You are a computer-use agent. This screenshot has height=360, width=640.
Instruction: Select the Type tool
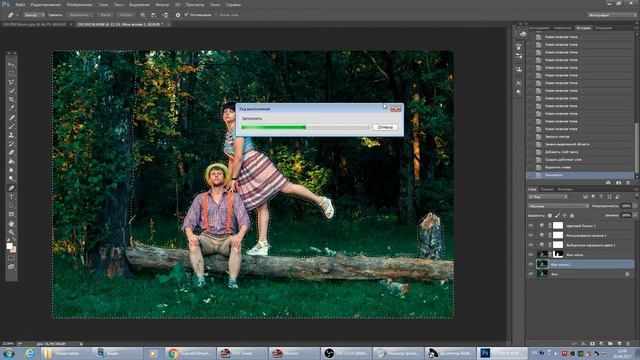tap(11, 197)
